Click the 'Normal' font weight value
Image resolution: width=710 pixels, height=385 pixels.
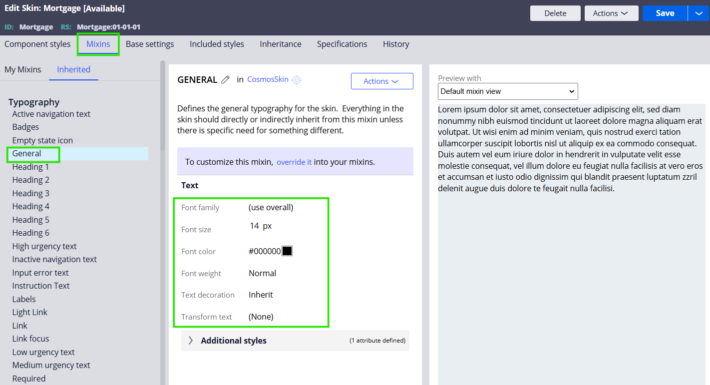click(x=262, y=273)
